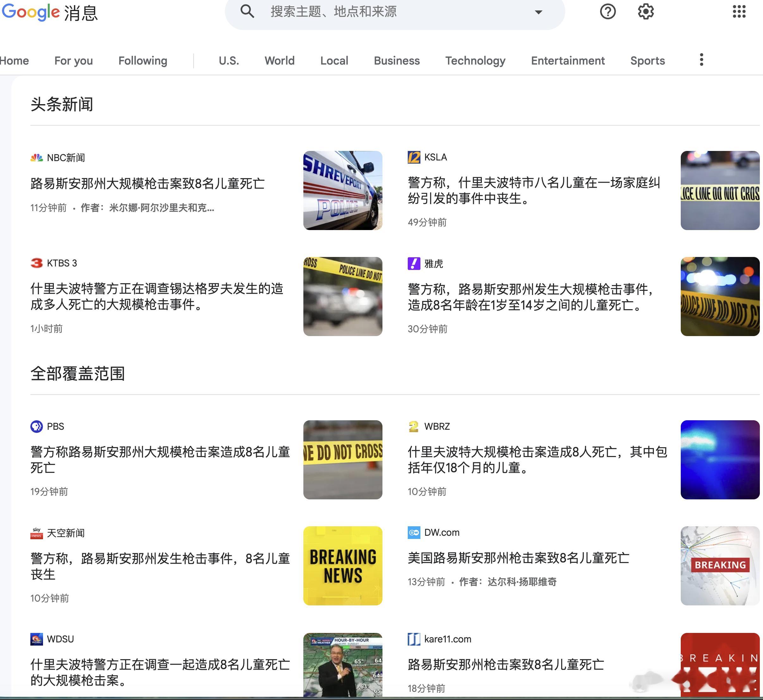Click the KTBS 3 red channel logo
The height and width of the screenshot is (700, 763).
tap(36, 263)
